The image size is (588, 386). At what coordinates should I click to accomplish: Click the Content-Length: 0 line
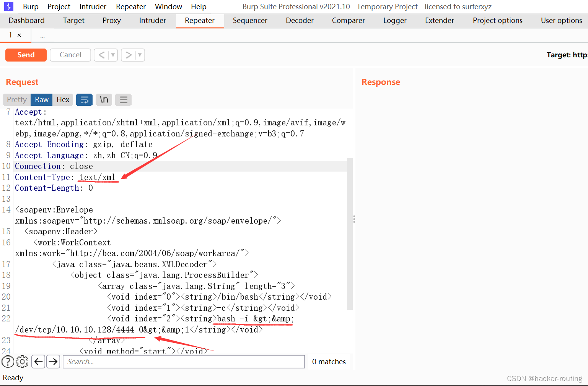pyautogui.click(x=54, y=188)
